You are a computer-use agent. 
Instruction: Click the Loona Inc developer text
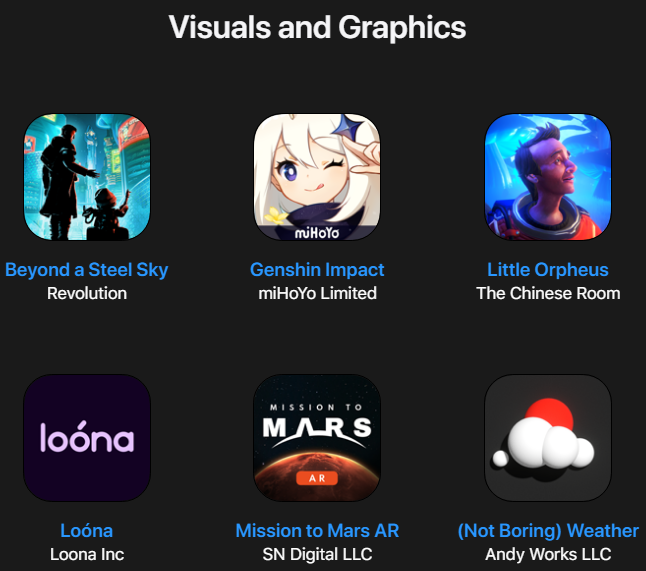(x=87, y=555)
